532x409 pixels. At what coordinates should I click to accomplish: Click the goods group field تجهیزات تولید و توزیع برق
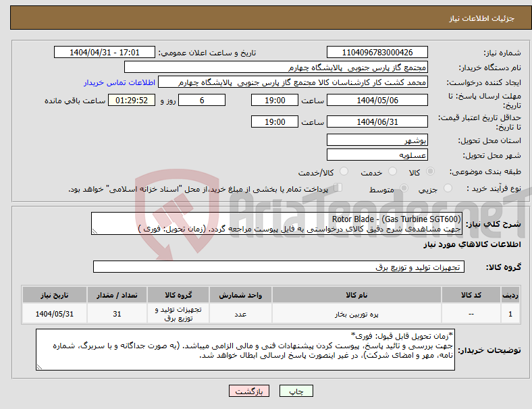click(279, 267)
